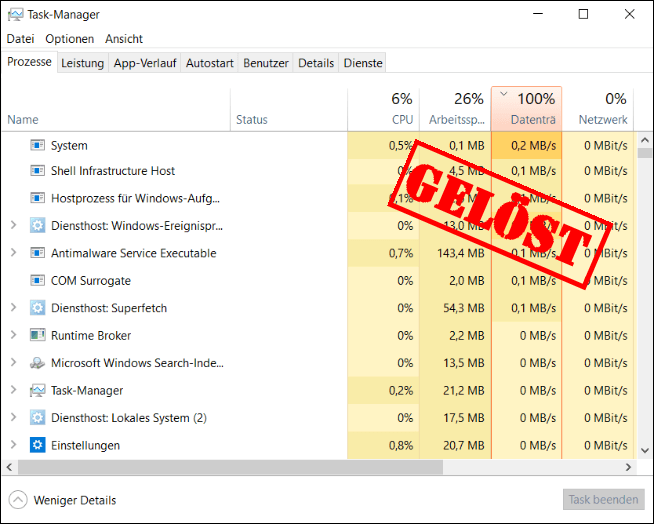Expand the Task-Manager process row
The height and width of the screenshot is (524, 654).
click(13, 390)
